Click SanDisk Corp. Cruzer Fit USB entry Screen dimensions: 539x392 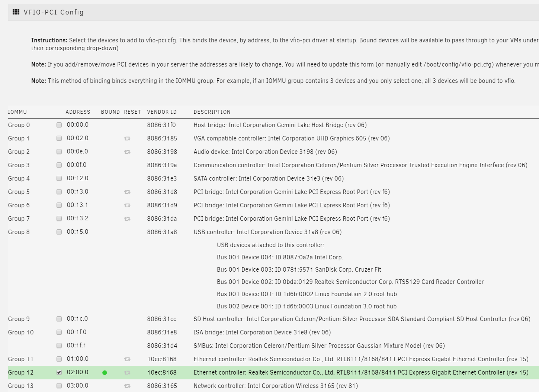click(x=299, y=270)
